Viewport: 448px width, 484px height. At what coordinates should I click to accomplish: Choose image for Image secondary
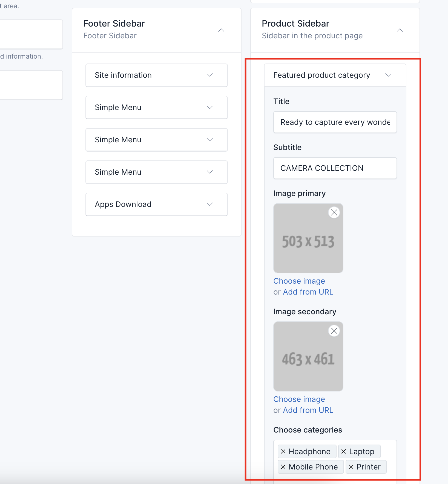point(299,399)
